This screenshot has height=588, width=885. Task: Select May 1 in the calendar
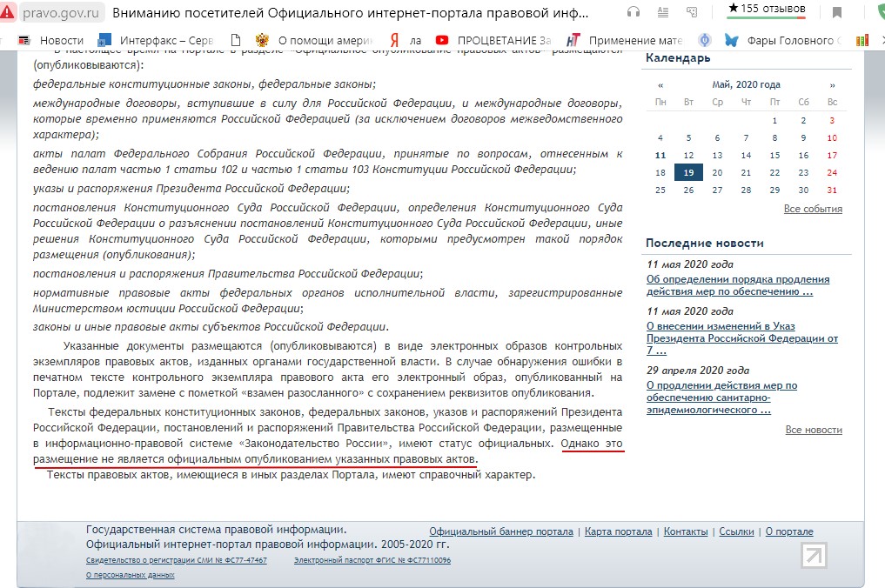coord(775,120)
